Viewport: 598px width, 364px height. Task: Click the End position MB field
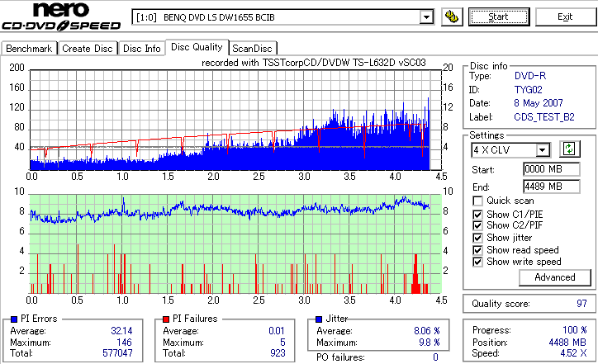(x=552, y=187)
